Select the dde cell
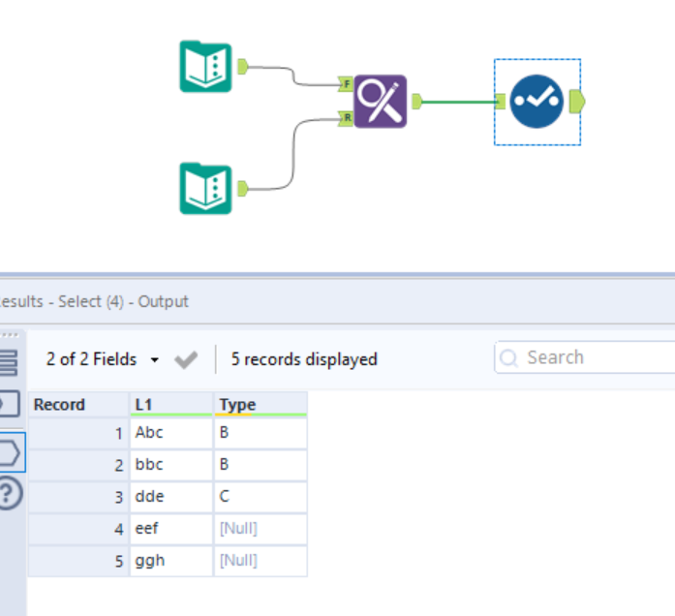Image resolution: width=675 pixels, height=616 pixels. point(171,496)
